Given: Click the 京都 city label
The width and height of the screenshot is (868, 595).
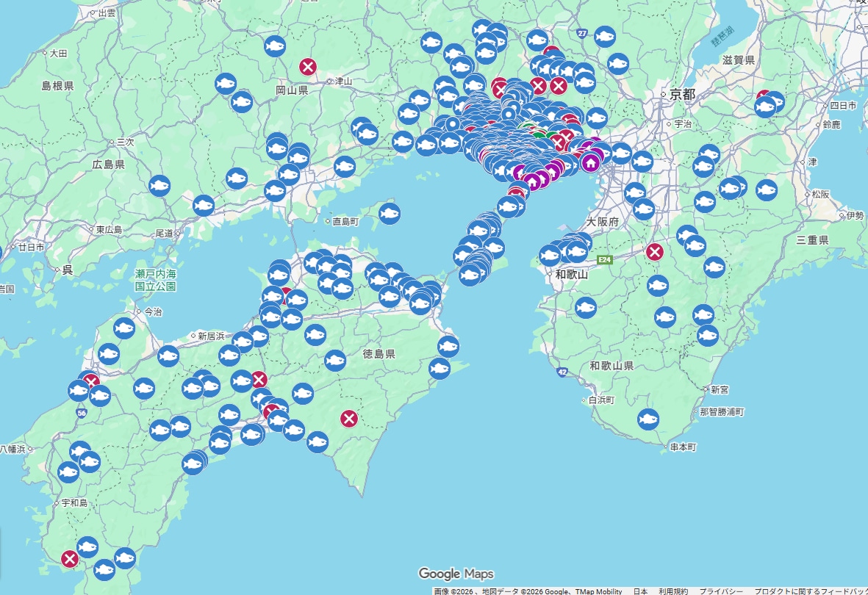Looking at the screenshot, I should (x=683, y=94).
